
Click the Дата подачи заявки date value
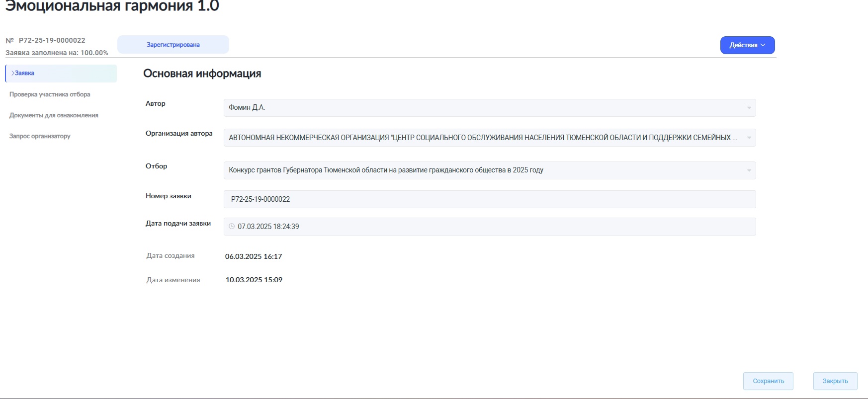coord(268,227)
